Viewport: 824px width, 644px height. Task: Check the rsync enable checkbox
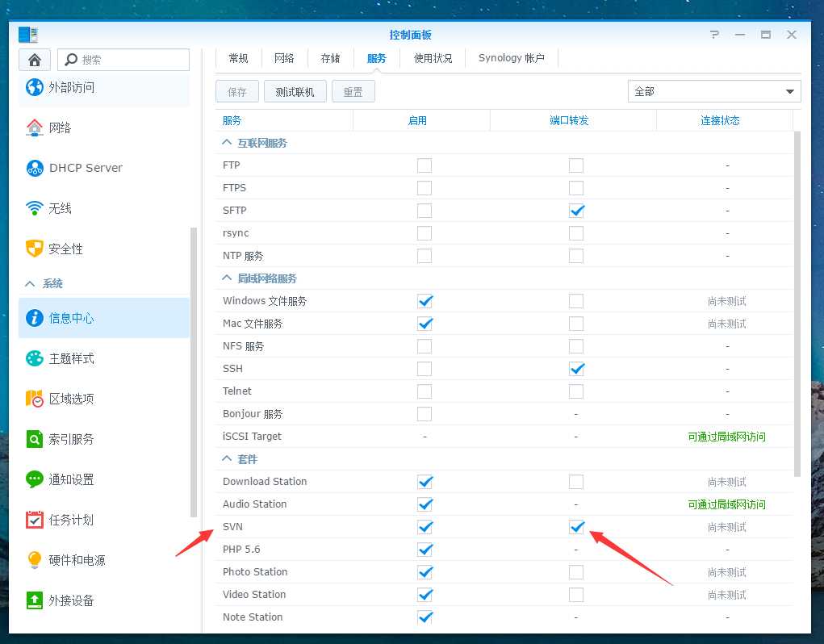425,233
